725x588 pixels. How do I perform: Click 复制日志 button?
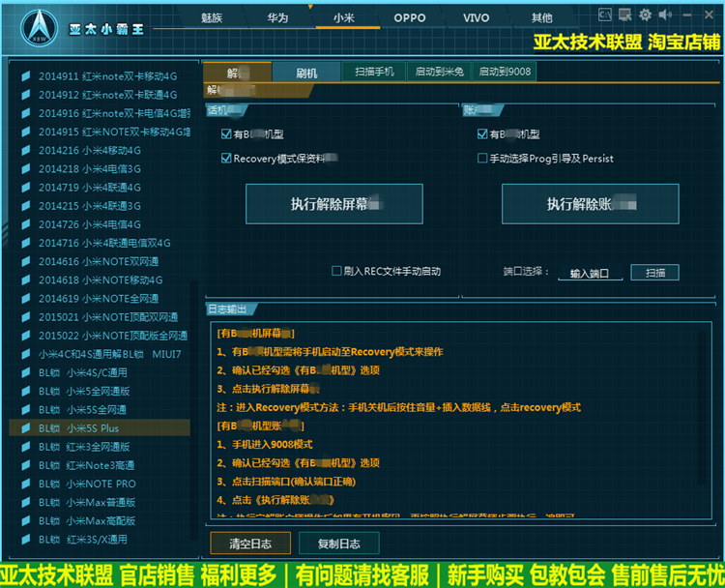click(339, 544)
